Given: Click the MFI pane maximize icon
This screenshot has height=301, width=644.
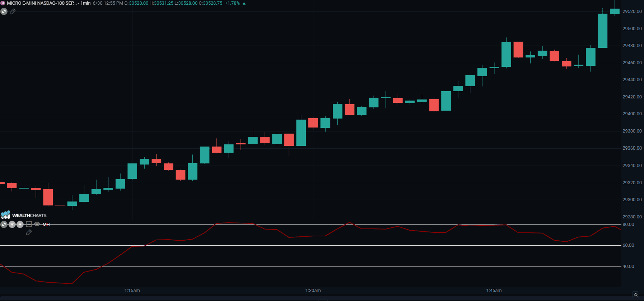Looking at the screenshot, I should click(x=4, y=224).
